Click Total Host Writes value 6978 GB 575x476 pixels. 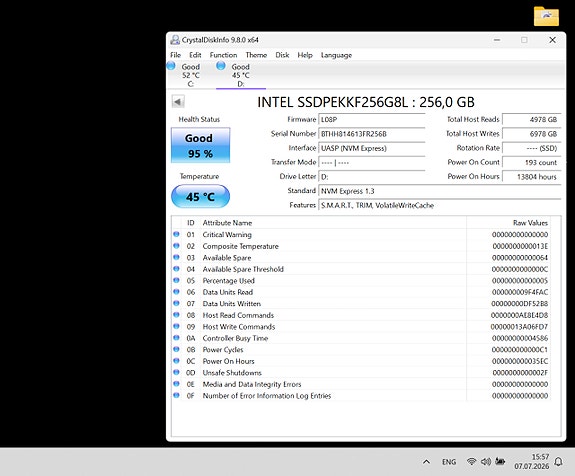(531, 134)
